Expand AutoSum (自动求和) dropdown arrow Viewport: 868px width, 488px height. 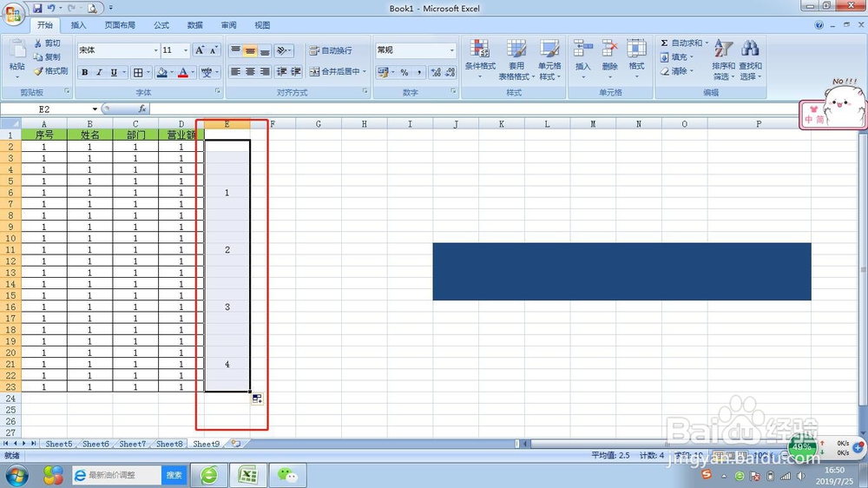(707, 43)
